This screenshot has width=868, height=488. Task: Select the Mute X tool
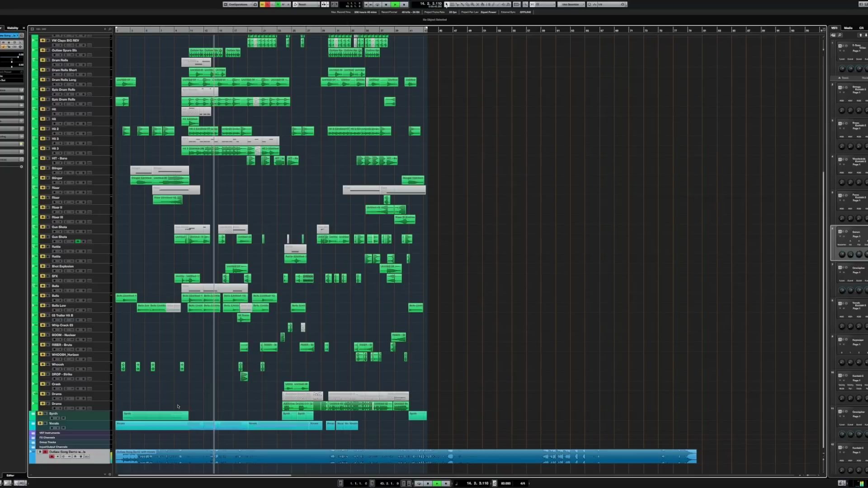tap(477, 5)
